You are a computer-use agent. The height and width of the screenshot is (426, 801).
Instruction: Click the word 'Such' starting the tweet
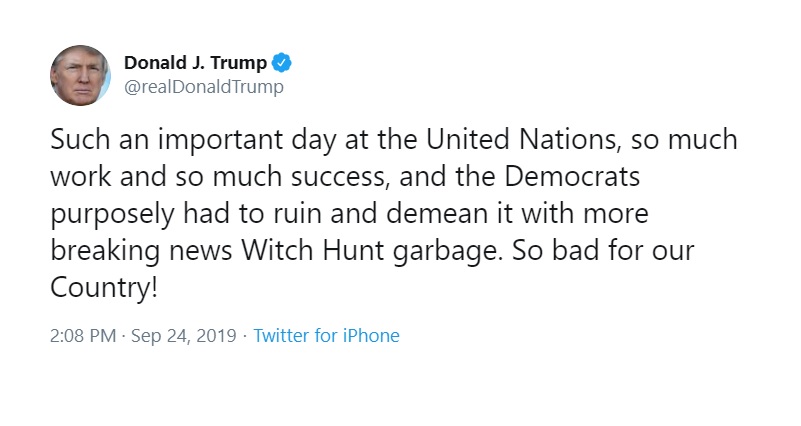[81, 139]
